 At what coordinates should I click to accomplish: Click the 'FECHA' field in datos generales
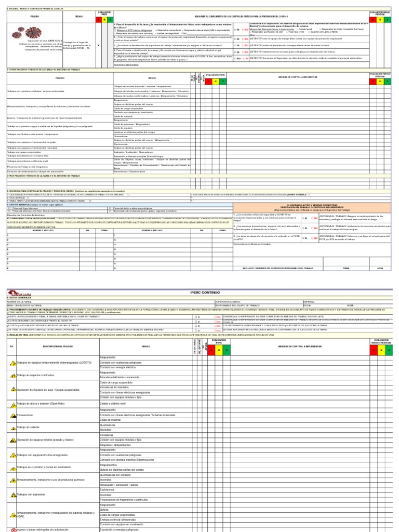coord(324,305)
